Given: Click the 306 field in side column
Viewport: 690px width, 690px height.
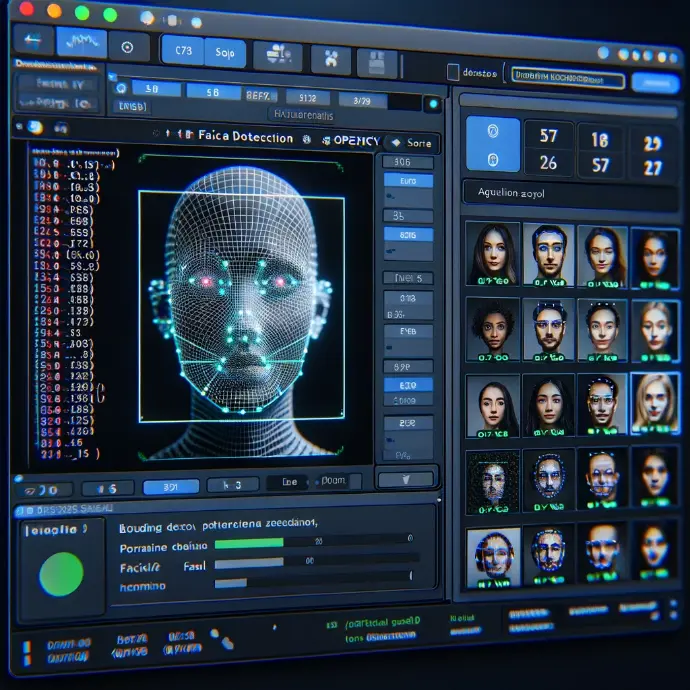Looking at the screenshot, I should pyautogui.click(x=408, y=162).
